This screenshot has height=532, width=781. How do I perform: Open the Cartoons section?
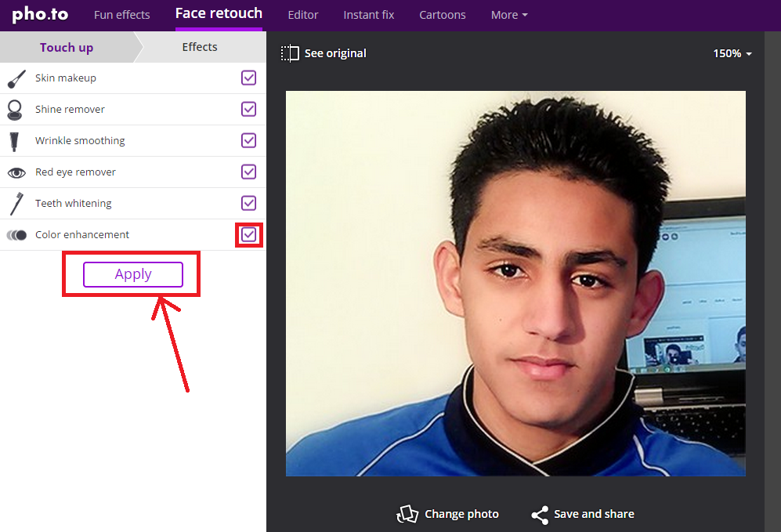click(x=443, y=15)
